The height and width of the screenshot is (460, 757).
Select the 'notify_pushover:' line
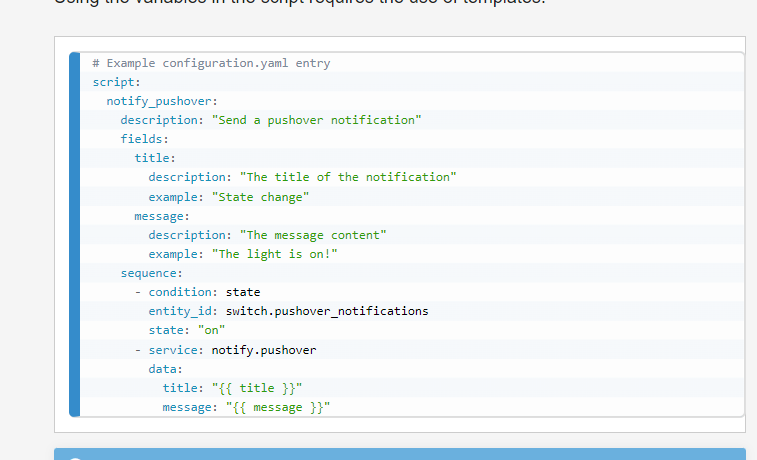[162, 101]
